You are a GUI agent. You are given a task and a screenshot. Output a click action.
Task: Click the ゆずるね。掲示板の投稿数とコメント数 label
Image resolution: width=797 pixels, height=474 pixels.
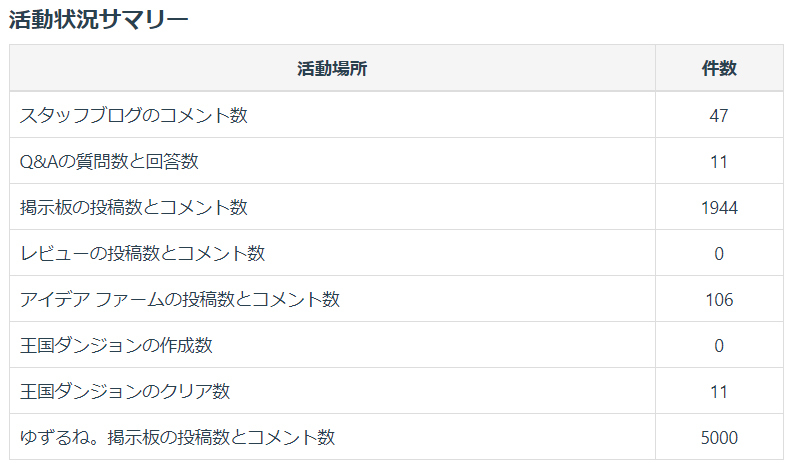[x=177, y=437]
